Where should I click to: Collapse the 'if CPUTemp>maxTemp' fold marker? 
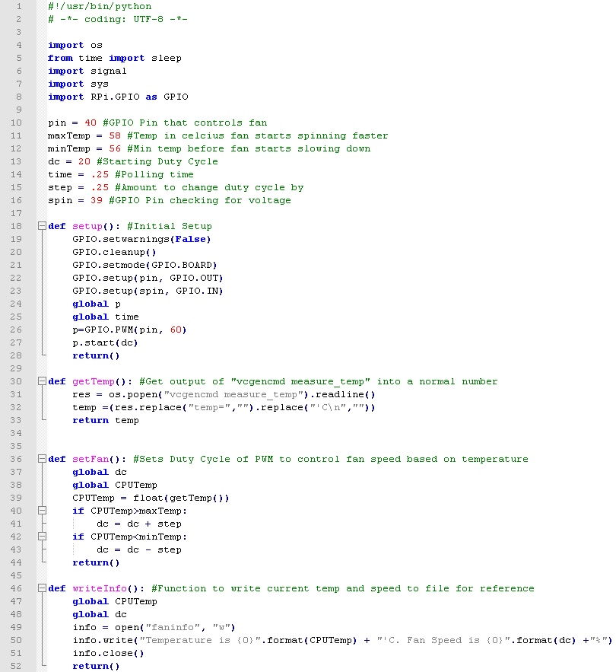(x=42, y=511)
